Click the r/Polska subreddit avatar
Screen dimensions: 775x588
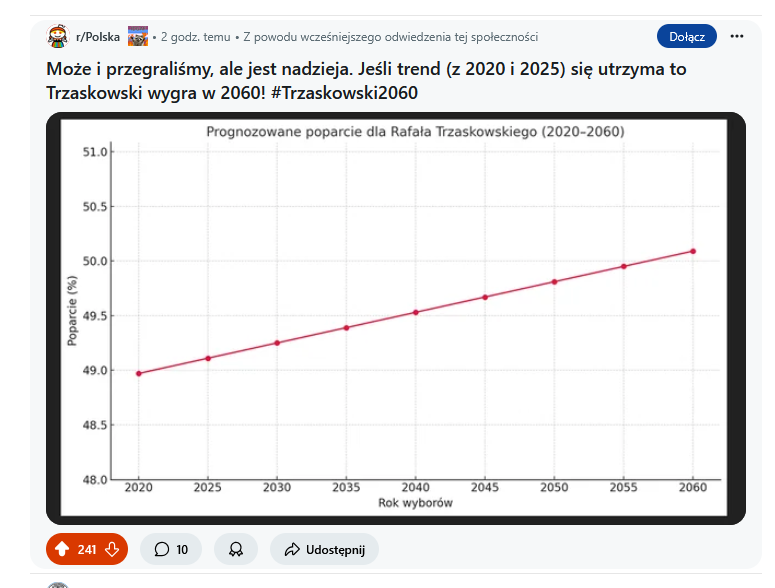[58, 37]
